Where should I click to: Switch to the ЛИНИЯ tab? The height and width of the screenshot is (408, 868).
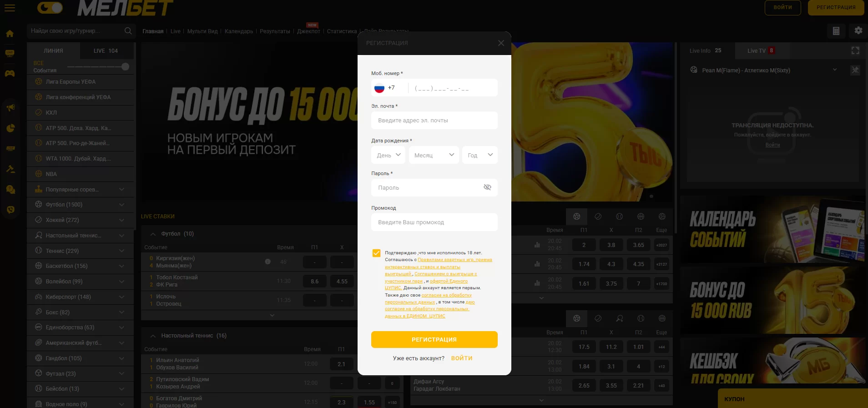[53, 51]
